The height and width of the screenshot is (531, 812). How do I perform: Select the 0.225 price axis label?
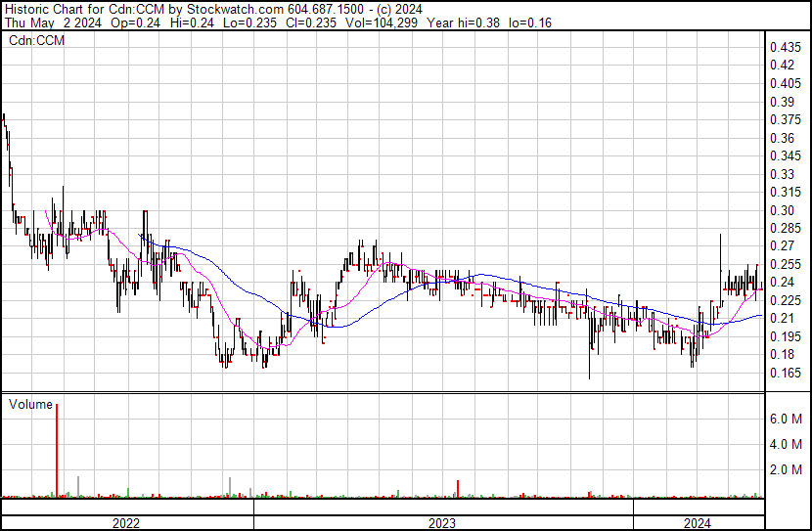pos(786,300)
